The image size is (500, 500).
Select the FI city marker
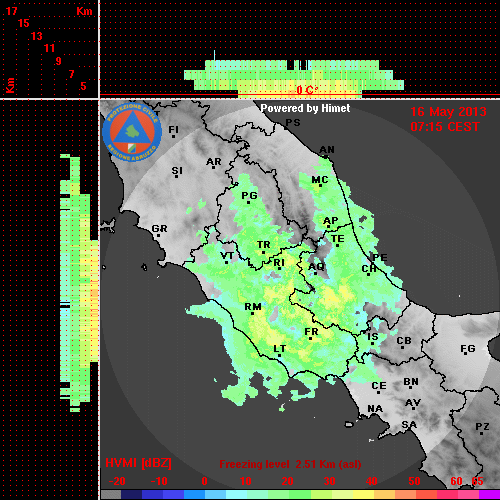tap(173, 131)
